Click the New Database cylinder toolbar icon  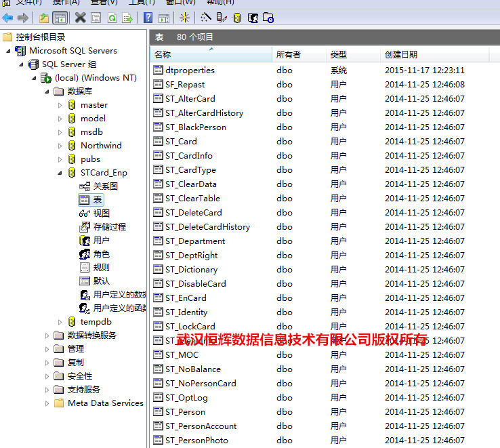coord(236,18)
